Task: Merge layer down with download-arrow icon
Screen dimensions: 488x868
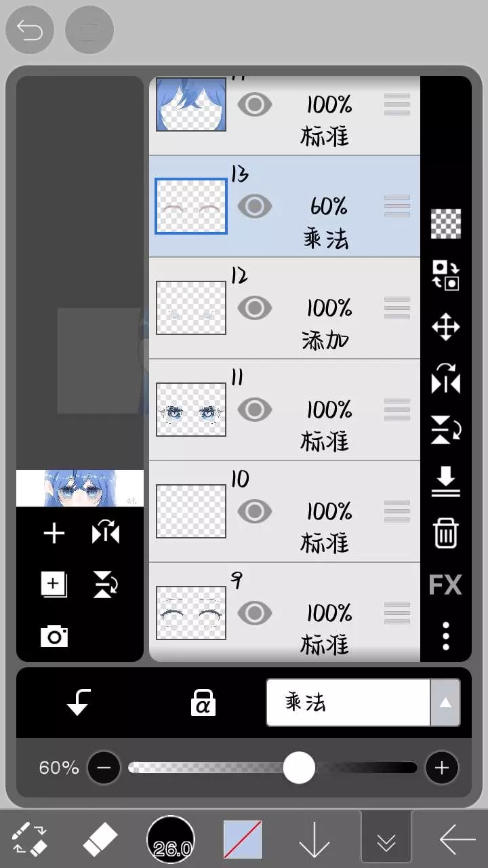Action: point(445,482)
